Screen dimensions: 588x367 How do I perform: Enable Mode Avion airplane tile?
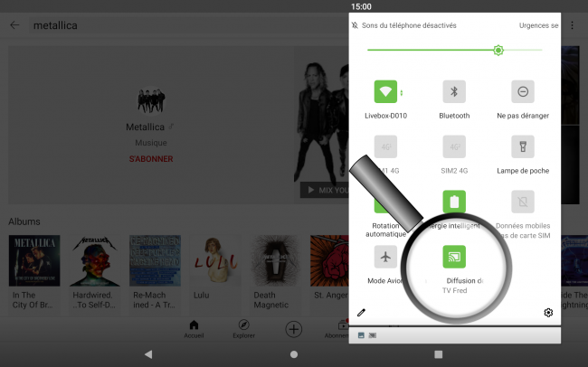(x=385, y=257)
